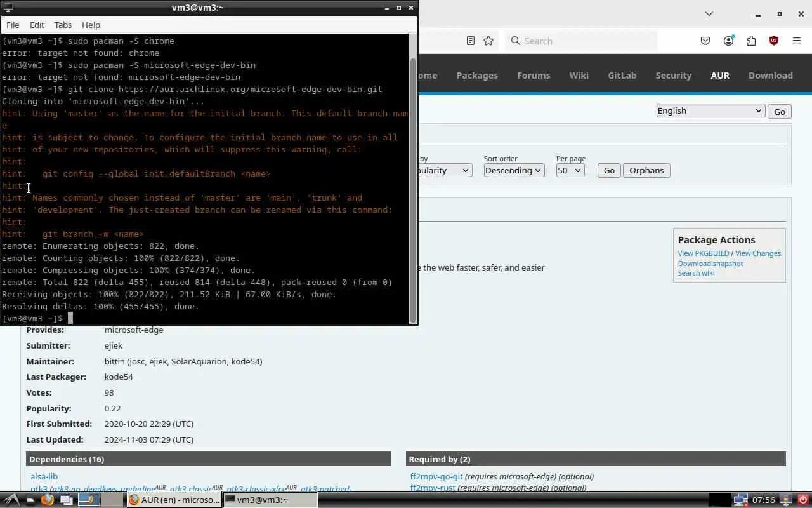Click the 07:56 clock in taskbar
This screenshot has width=812, height=508.
763,500
